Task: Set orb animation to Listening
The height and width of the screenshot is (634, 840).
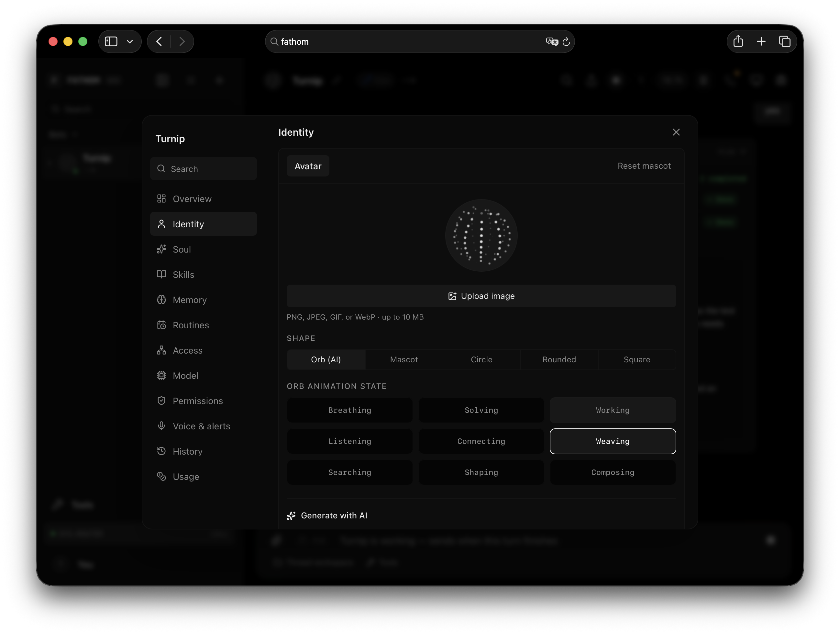Action: (x=350, y=441)
